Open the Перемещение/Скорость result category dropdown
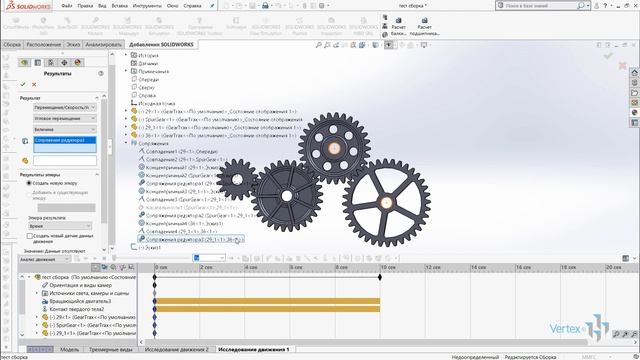 (64, 107)
